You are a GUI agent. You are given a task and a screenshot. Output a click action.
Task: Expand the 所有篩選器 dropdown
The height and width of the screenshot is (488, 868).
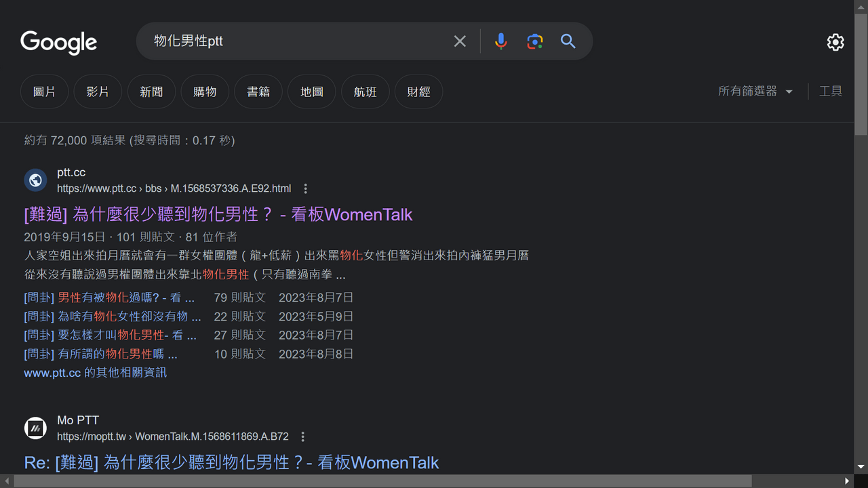(x=755, y=91)
